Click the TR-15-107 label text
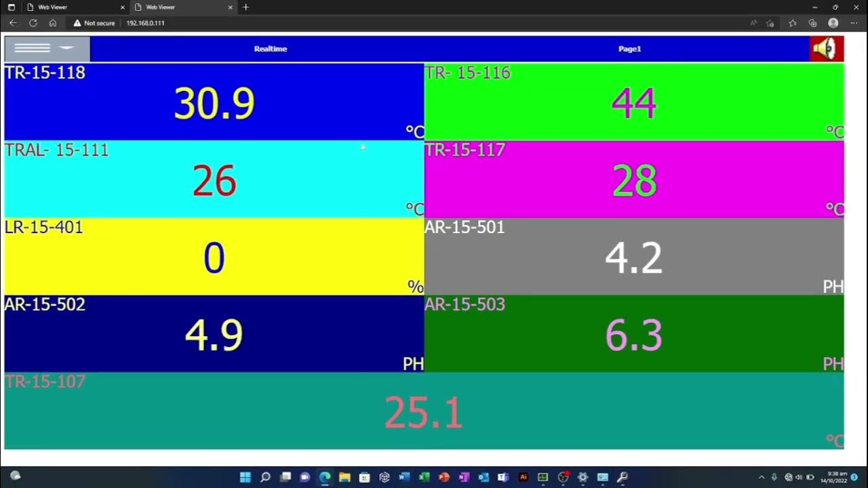Viewport: 868px width, 488px height. point(45,382)
